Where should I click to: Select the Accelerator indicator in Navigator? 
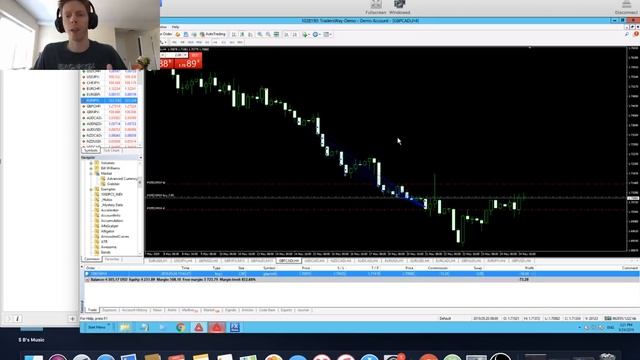111,210
